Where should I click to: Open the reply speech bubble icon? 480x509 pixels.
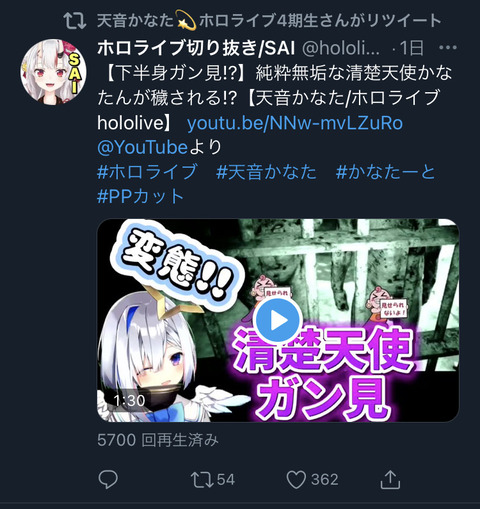coord(108,479)
